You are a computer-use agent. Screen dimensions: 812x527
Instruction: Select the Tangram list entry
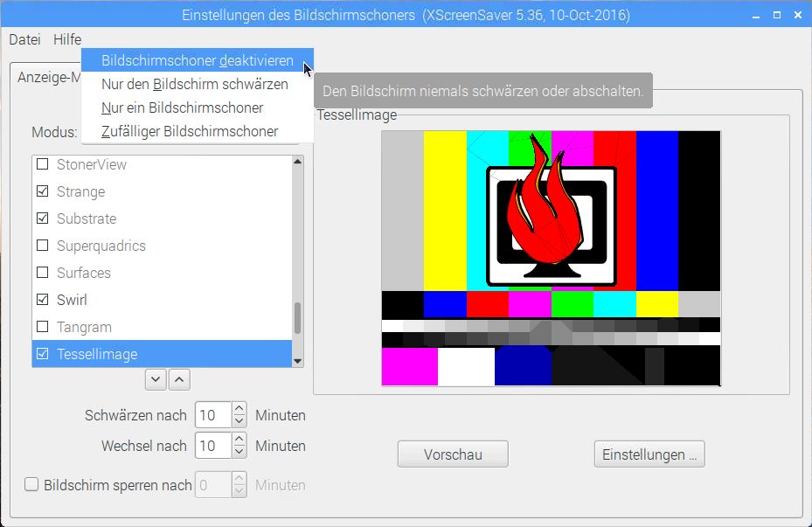162,327
